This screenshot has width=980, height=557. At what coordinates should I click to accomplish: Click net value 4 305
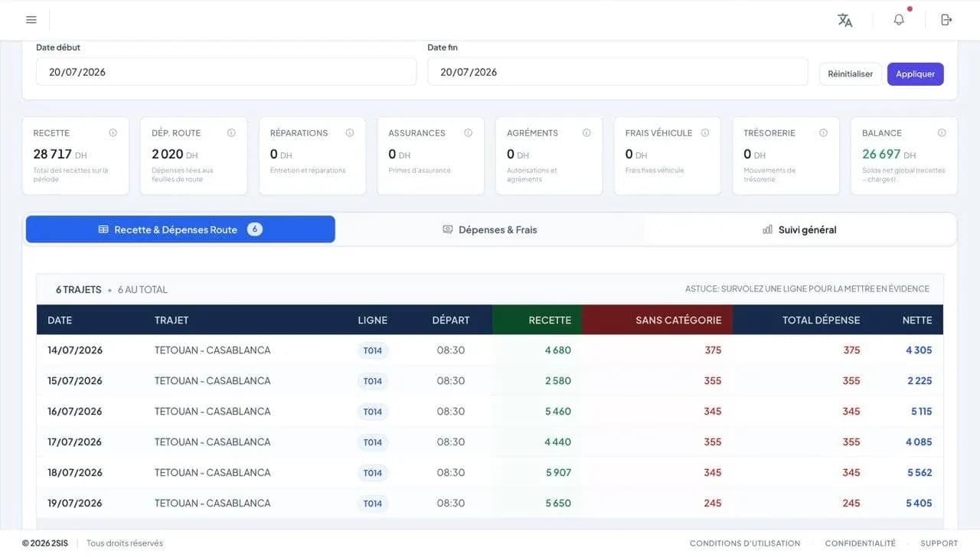pos(919,350)
